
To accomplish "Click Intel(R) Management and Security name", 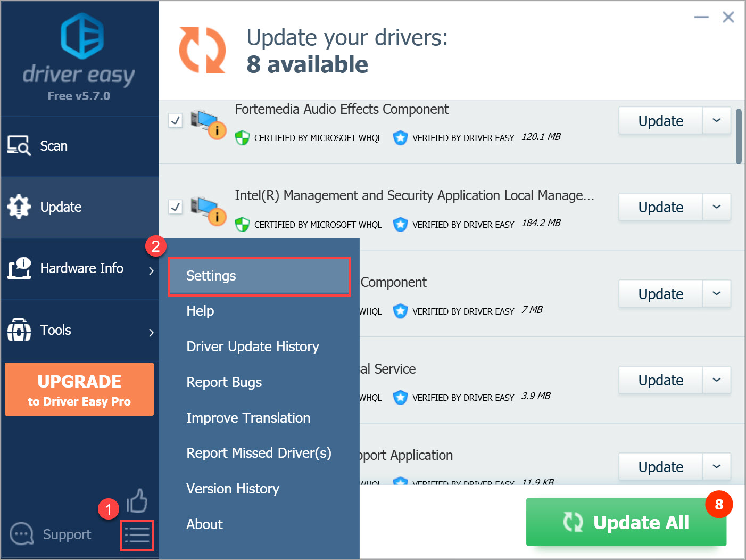I will tap(415, 195).
